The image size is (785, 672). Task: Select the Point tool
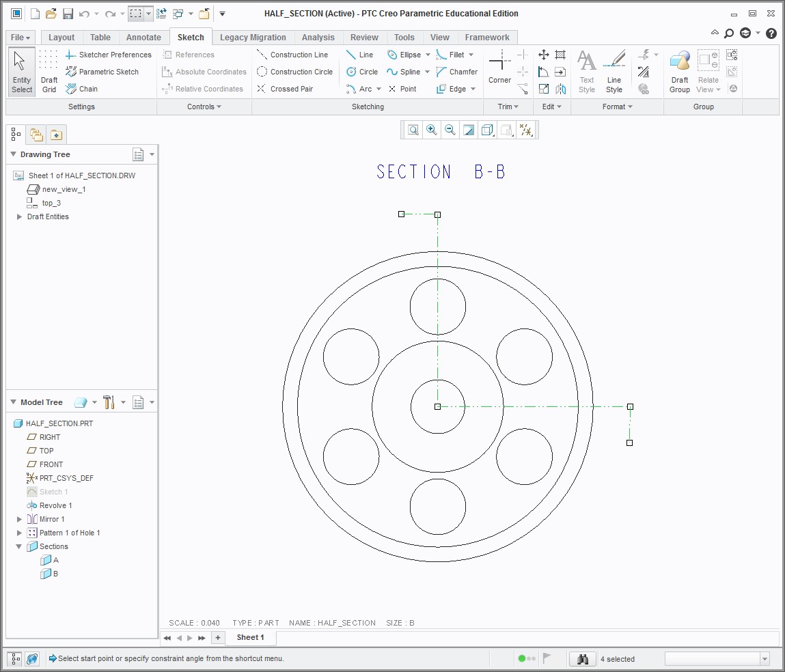tap(402, 89)
